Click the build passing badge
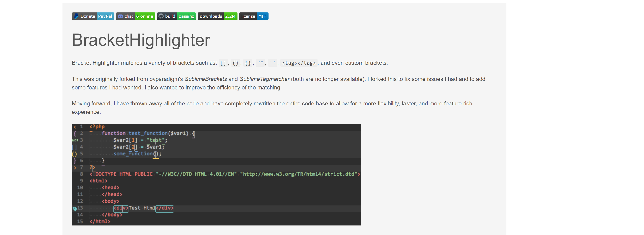Viewport: 644px width, 235px height. (176, 16)
